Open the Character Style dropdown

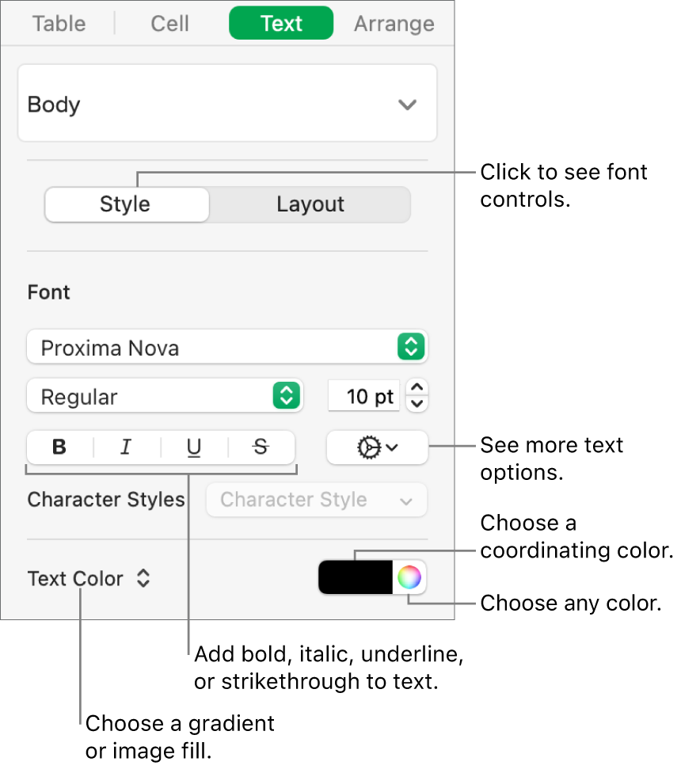(x=316, y=500)
